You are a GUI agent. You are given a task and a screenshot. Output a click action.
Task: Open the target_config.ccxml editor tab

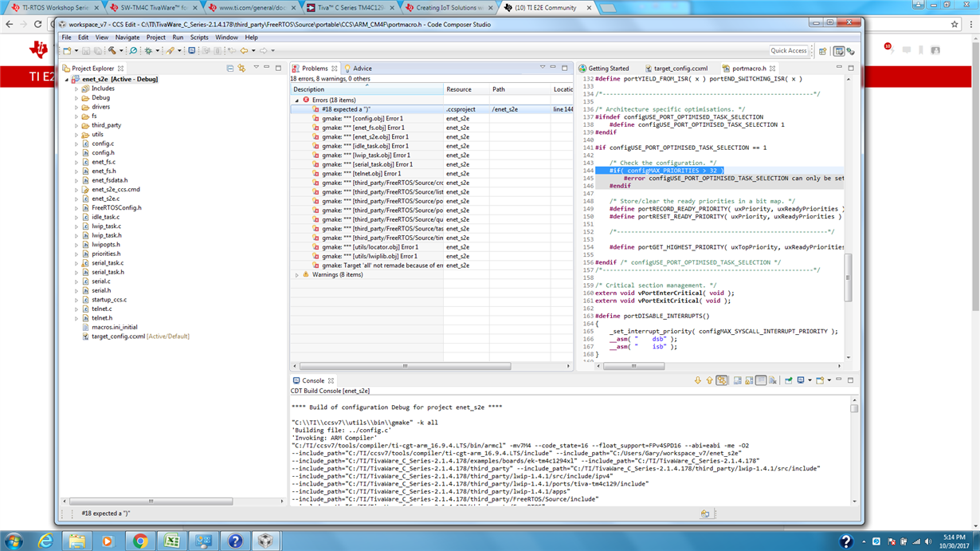(680, 69)
